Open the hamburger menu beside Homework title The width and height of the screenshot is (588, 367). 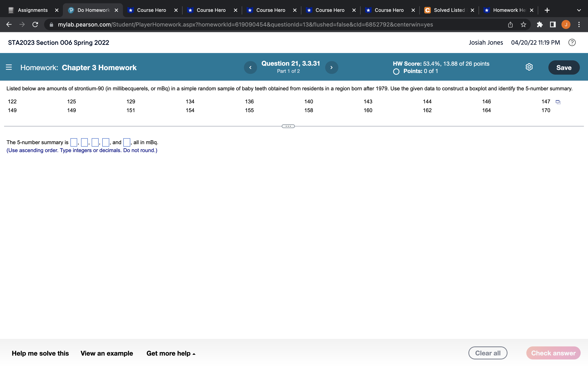(x=9, y=67)
